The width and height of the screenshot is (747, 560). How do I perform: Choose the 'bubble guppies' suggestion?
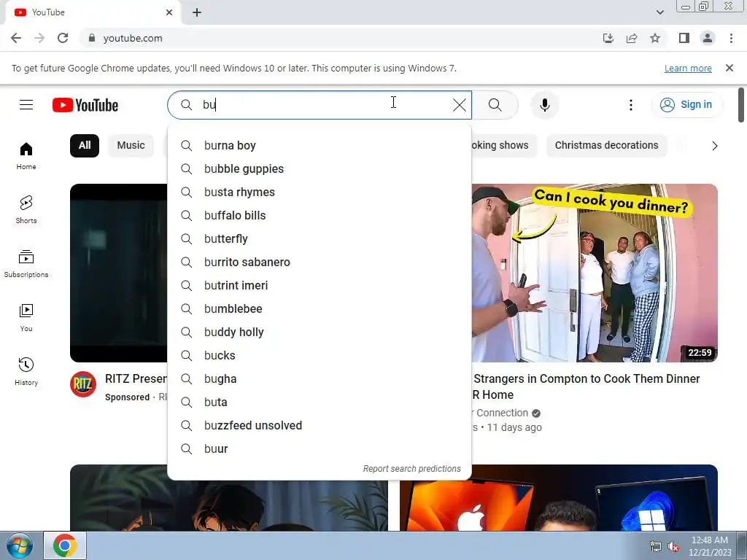(x=320, y=168)
